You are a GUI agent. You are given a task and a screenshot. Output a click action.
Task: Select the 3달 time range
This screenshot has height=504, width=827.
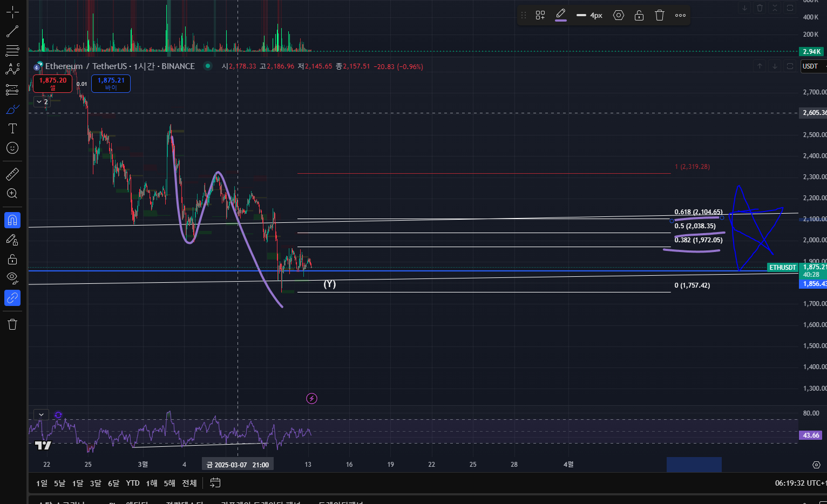pos(96,483)
